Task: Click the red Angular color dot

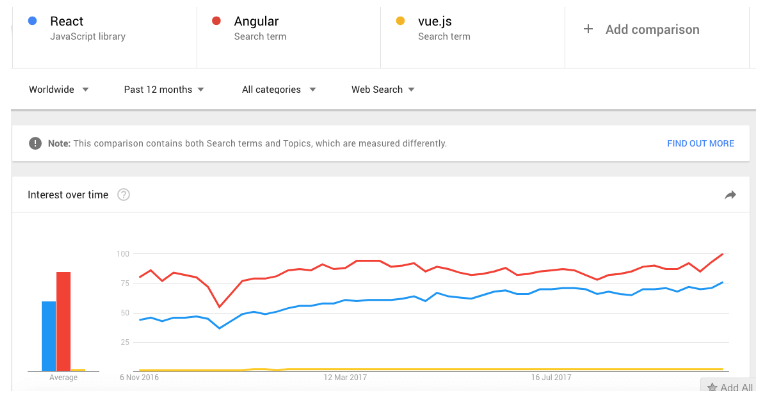Action: pos(216,21)
